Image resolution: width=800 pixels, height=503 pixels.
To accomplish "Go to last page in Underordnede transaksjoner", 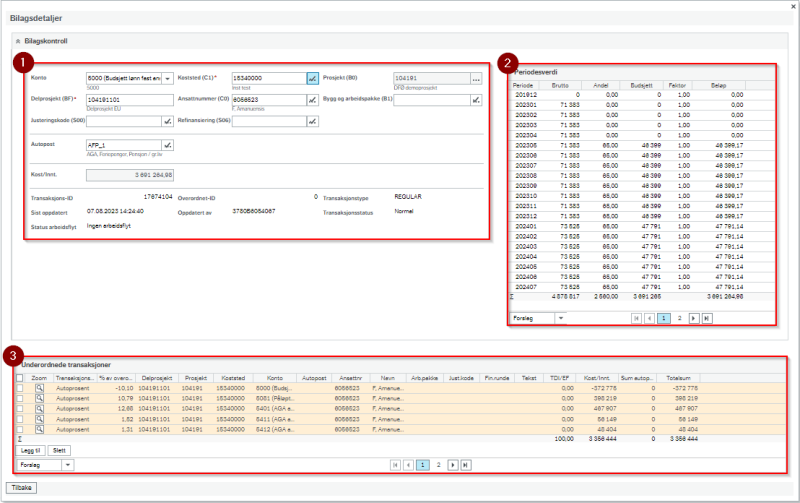I will click(465, 465).
